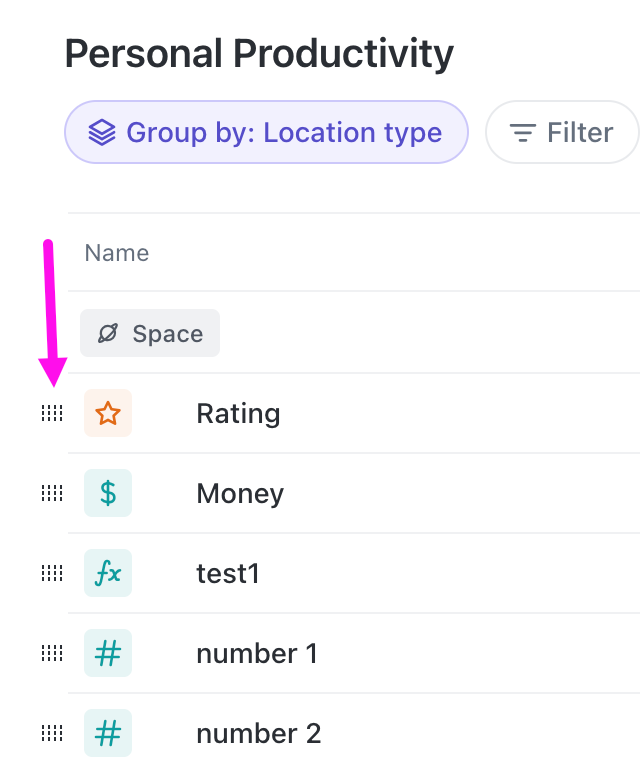Click the drag handle beside Money
Viewport: 640px width, 770px height.
coord(52,493)
